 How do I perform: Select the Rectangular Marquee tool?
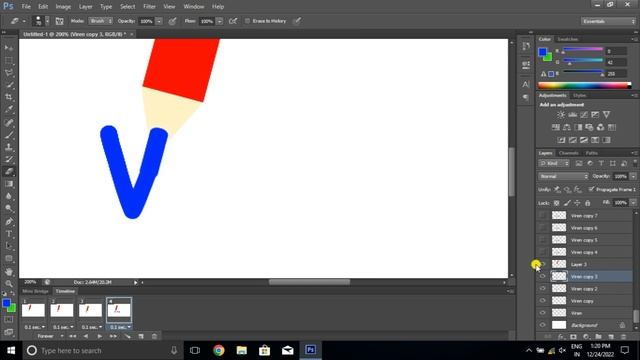[x=9, y=60]
